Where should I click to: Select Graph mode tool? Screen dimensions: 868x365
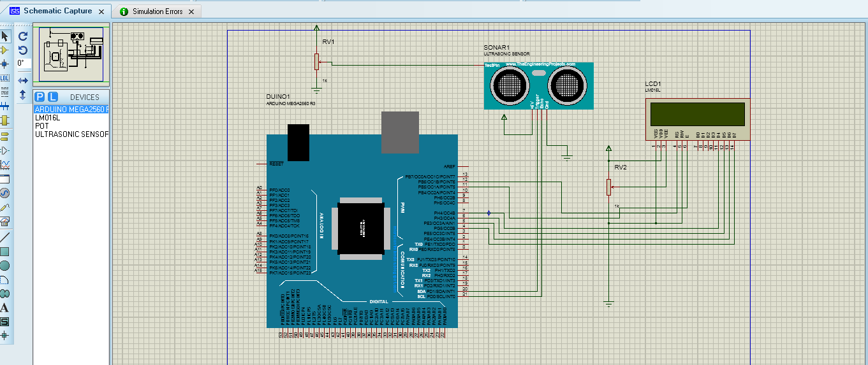[x=4, y=164]
